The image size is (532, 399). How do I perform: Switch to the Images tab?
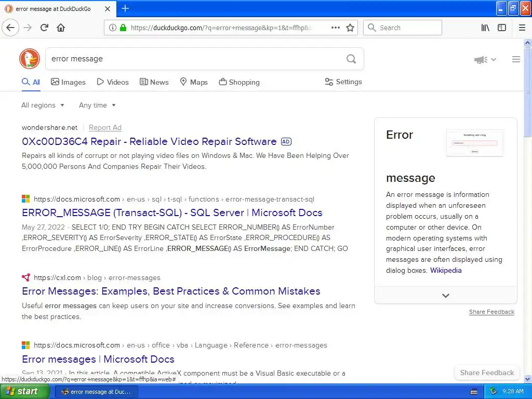68,82
